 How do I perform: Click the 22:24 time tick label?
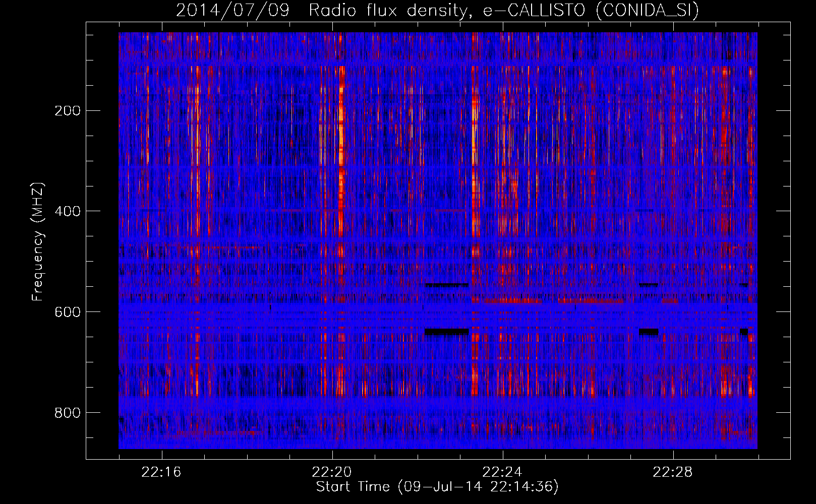502,472
